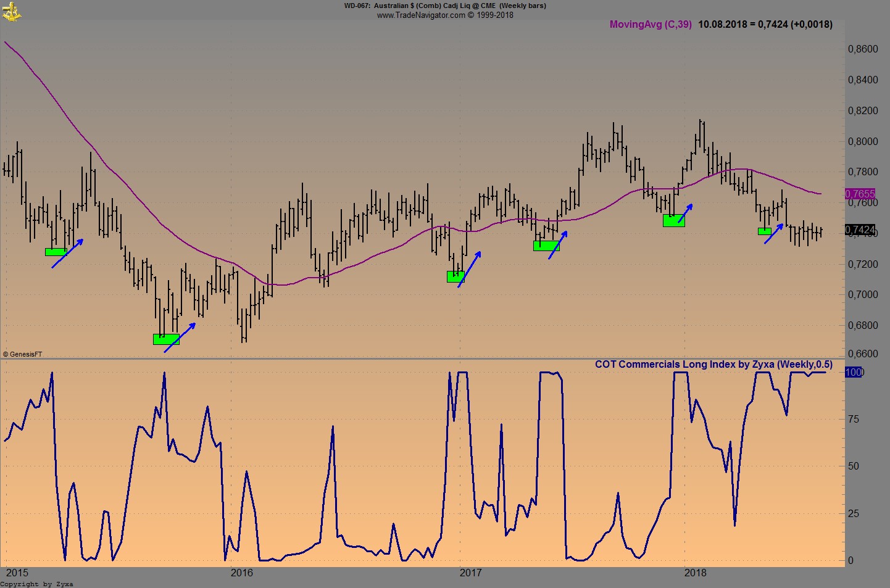Image resolution: width=890 pixels, height=588 pixels.
Task: Click the 2015 label on the time axis
Action: tap(17, 573)
